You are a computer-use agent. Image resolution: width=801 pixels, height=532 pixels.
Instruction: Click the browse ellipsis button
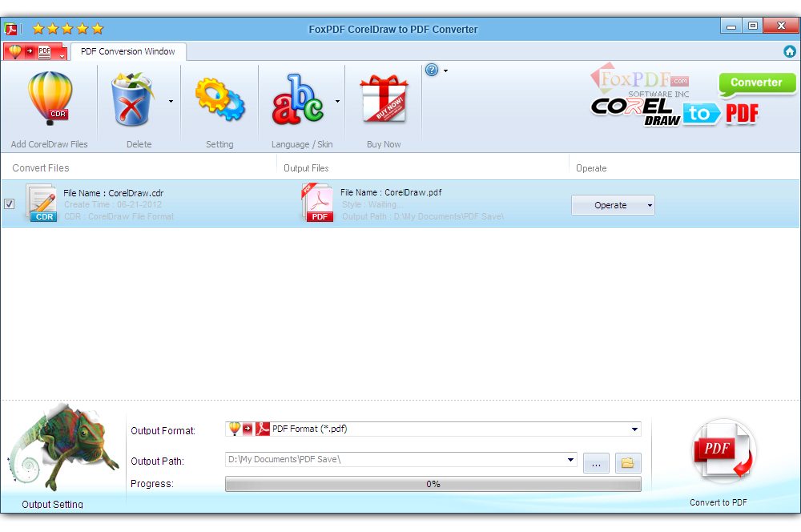pos(596,463)
